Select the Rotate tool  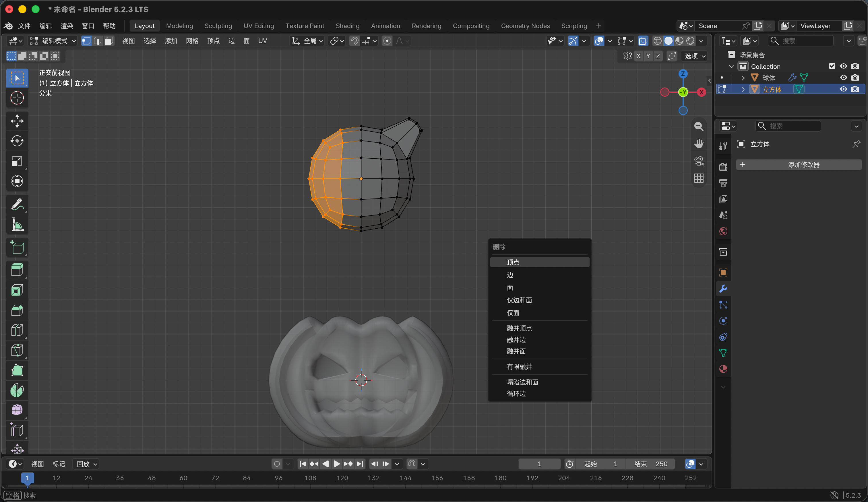pyautogui.click(x=17, y=141)
